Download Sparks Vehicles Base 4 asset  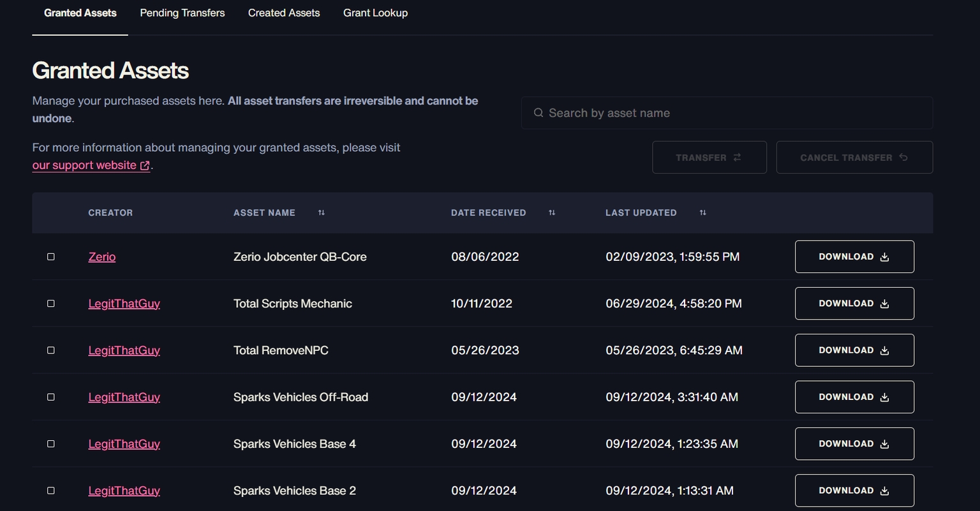point(854,444)
